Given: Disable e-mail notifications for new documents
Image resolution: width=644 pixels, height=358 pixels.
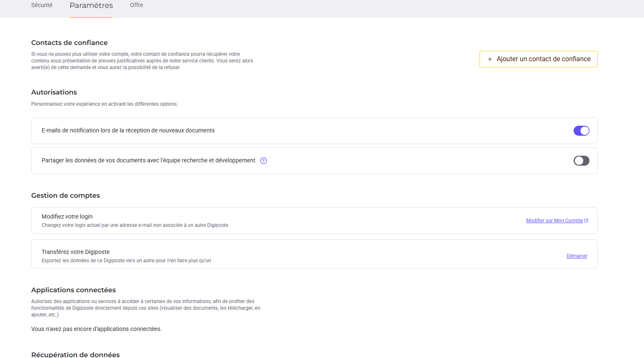Looking at the screenshot, I should click(x=581, y=131).
